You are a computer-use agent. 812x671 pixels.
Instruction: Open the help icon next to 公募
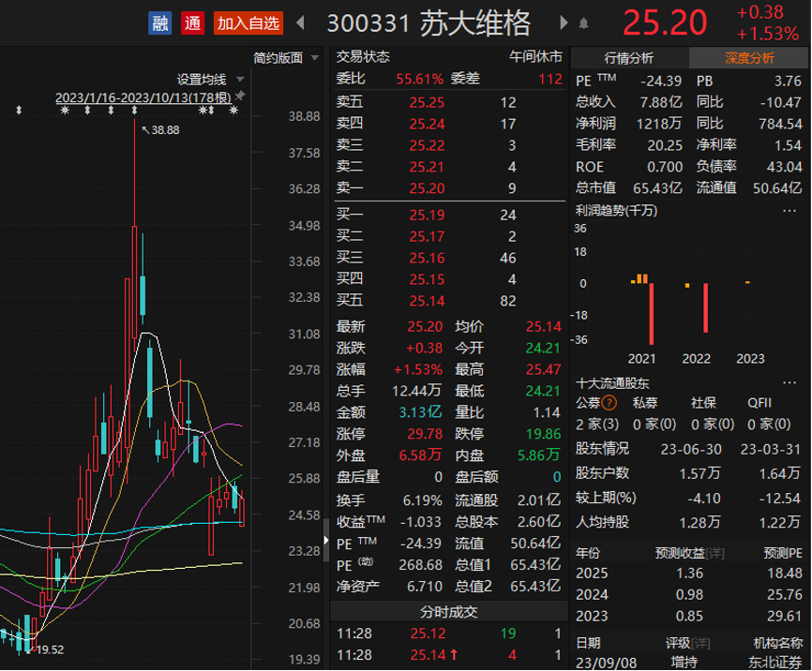[x=609, y=402]
